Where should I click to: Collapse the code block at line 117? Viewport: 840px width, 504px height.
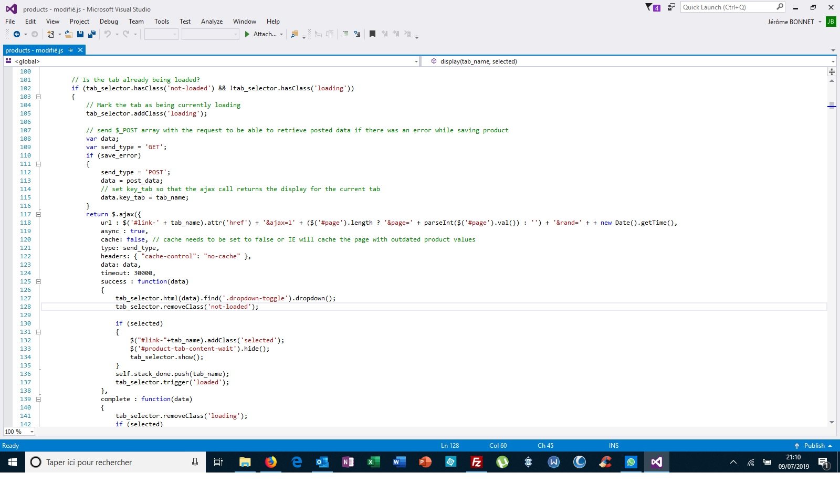coord(38,214)
